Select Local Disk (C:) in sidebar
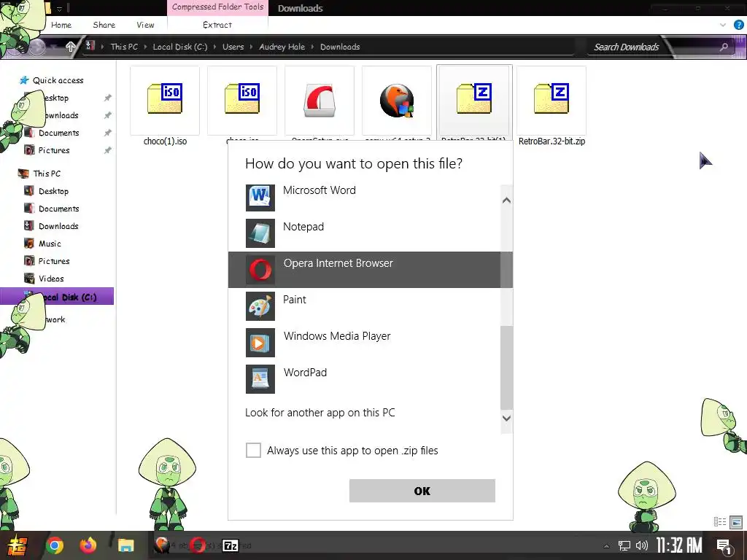The image size is (747, 560). [x=57, y=296]
